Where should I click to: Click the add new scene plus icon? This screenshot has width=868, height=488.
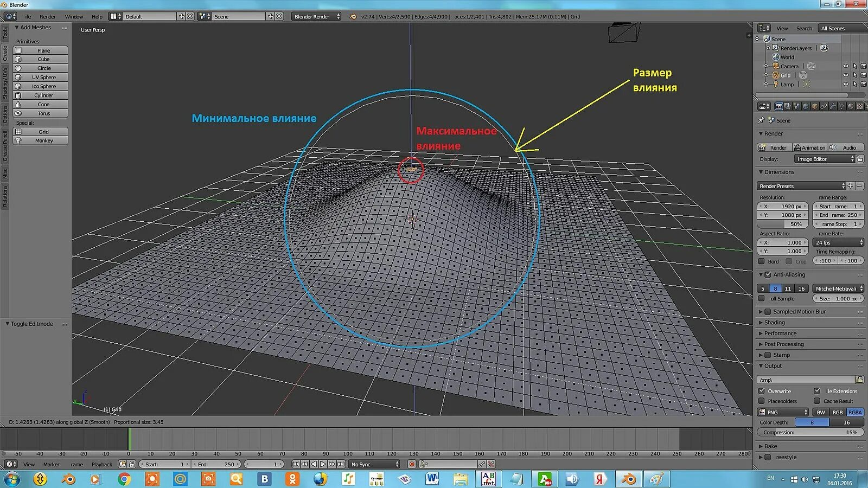[x=270, y=16]
